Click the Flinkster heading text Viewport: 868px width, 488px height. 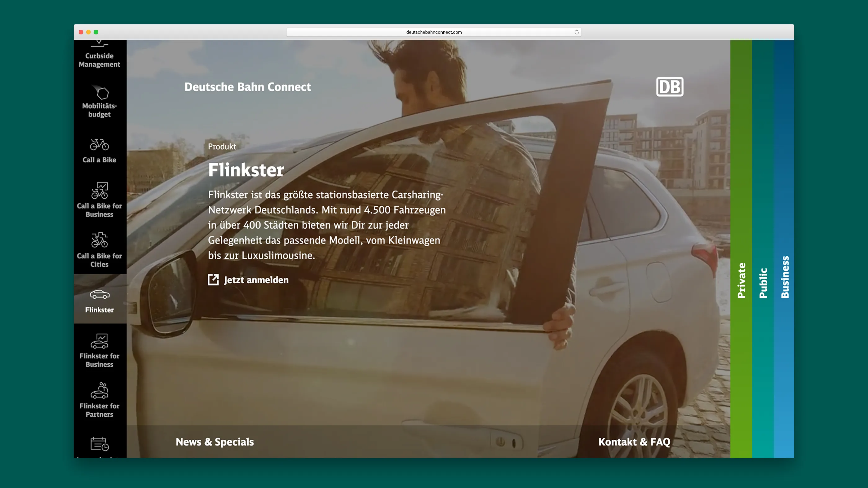246,170
